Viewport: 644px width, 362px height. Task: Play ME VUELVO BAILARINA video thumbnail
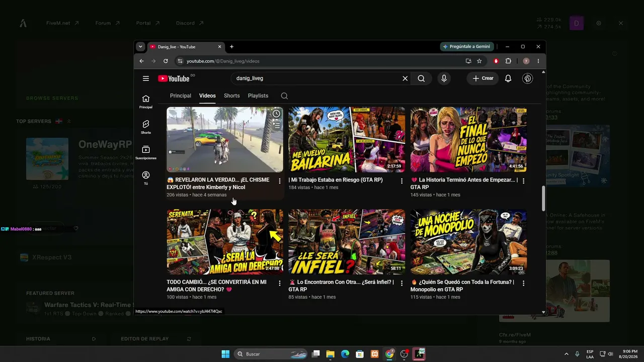pyautogui.click(x=347, y=139)
